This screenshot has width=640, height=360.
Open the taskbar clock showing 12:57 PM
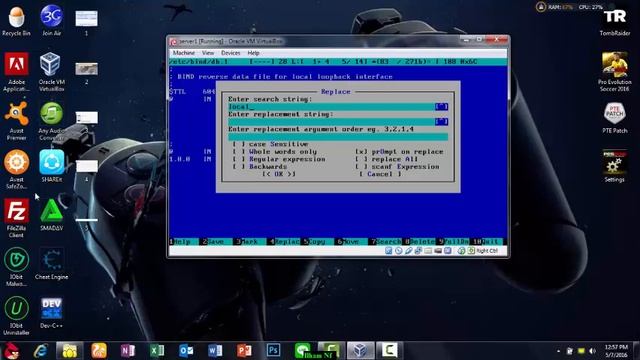617,351
